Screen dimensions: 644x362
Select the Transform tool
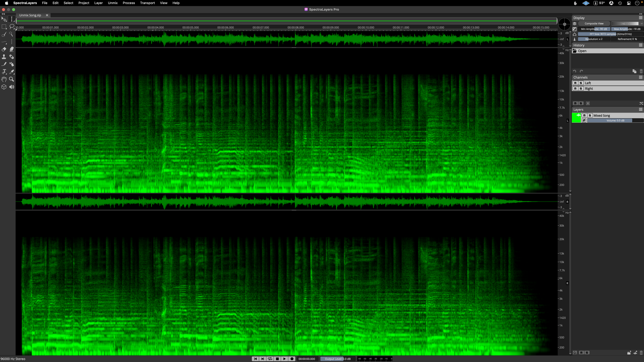(4, 19)
